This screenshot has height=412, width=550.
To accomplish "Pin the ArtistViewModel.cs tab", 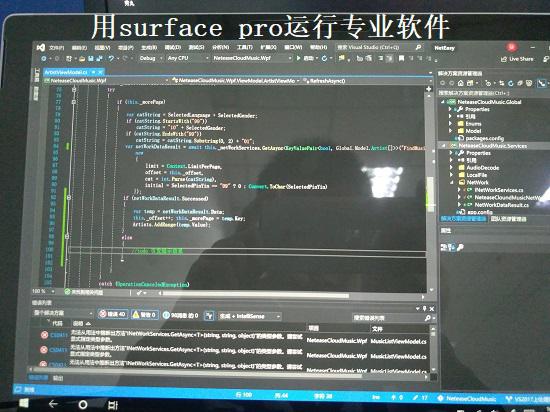I will (93, 72).
